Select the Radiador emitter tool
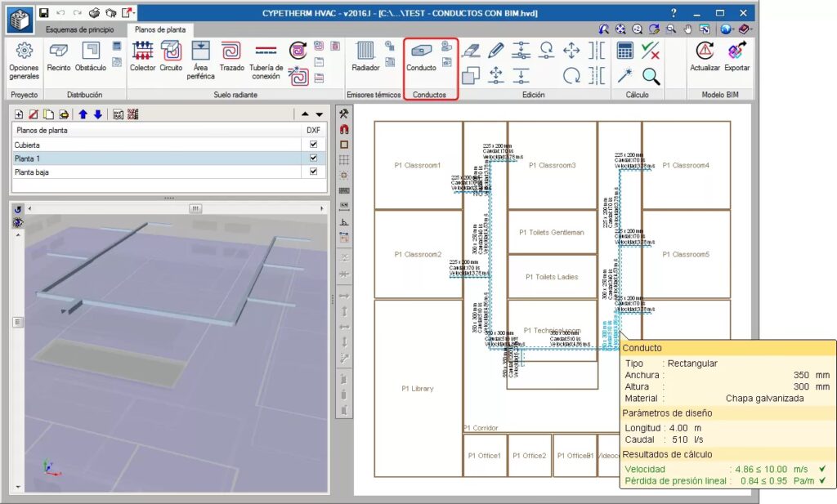This screenshot has width=837, height=504. [x=365, y=57]
